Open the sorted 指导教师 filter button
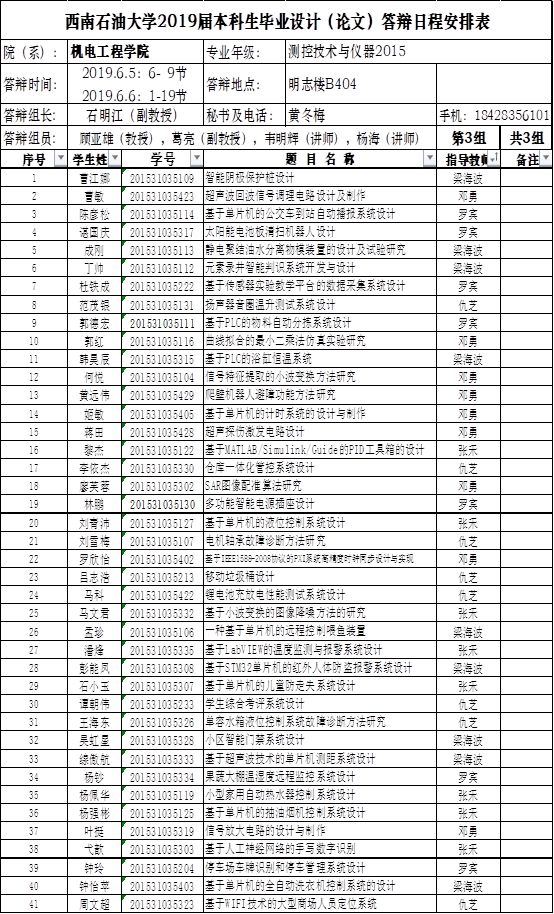 [493, 159]
